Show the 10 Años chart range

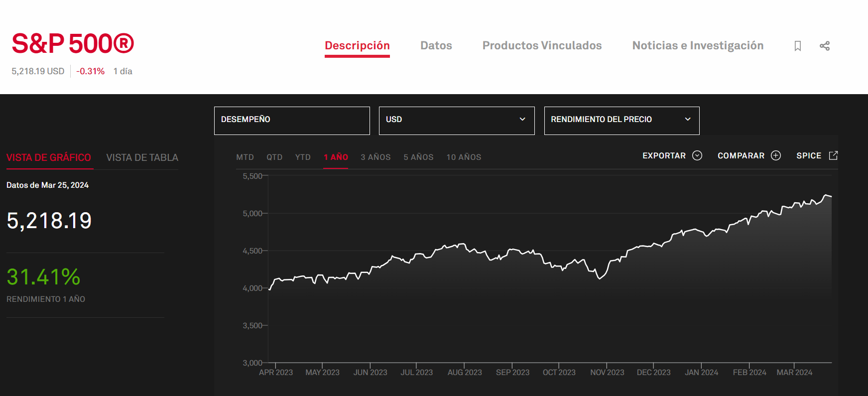463,157
